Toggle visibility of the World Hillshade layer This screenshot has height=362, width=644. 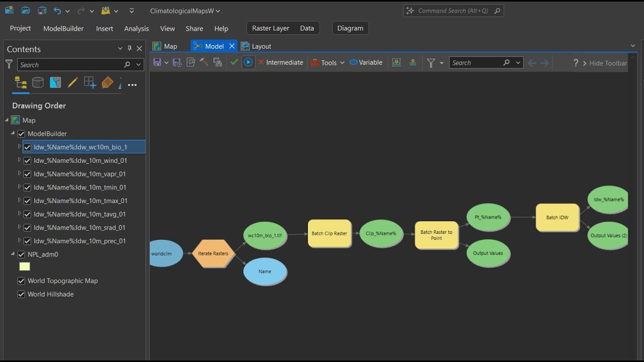tap(21, 294)
